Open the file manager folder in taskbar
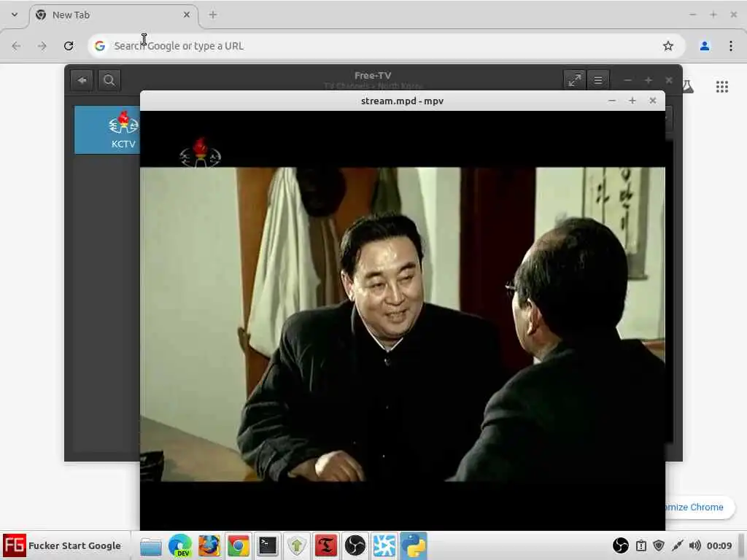747x560 pixels. click(x=150, y=545)
